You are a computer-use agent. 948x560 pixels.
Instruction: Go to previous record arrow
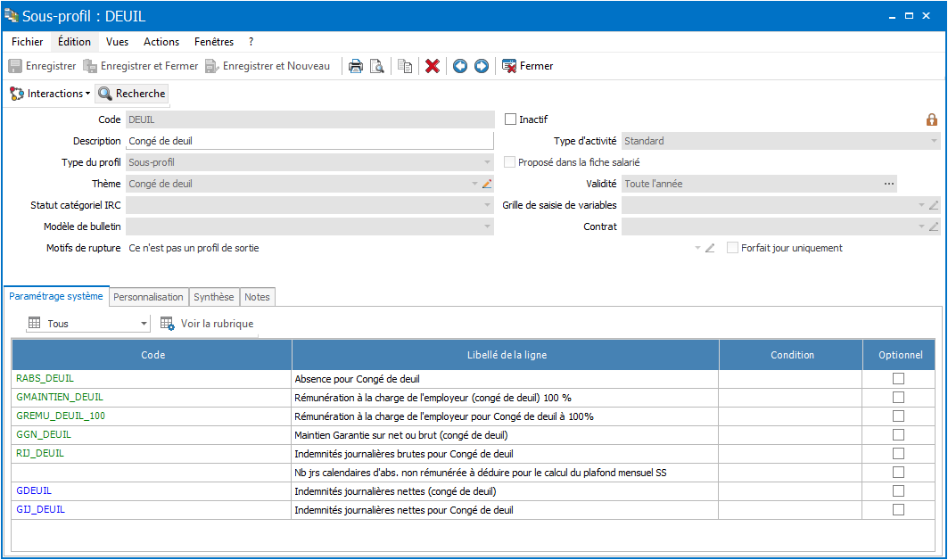(x=460, y=66)
